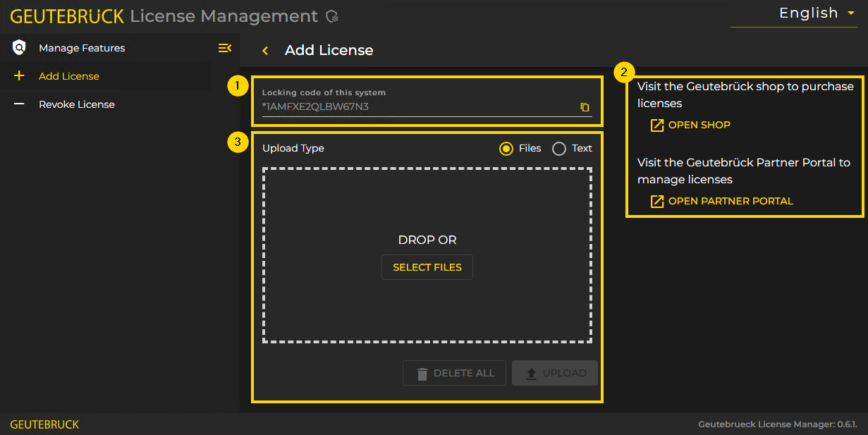Click the 'Visit the Geutebrück shop to purchase licenses' text
868x435 pixels.
(x=745, y=94)
